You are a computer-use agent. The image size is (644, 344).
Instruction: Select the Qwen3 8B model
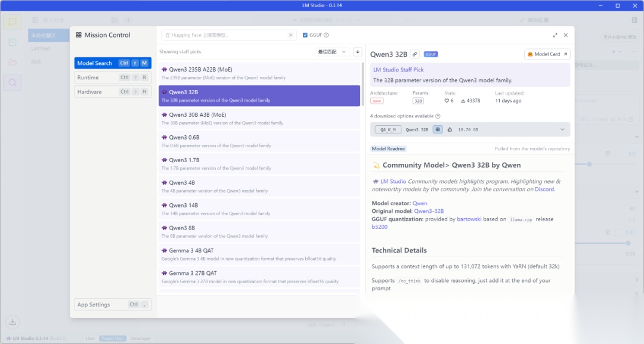click(259, 231)
